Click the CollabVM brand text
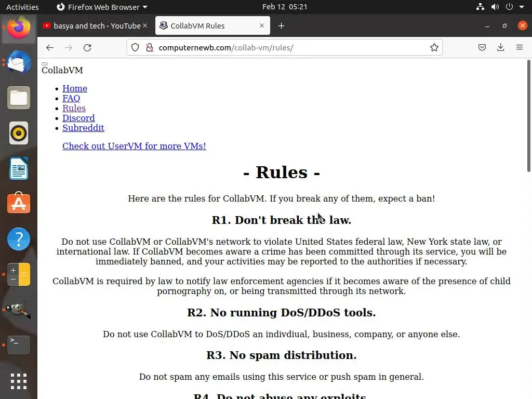This screenshot has height=399, width=532. [x=62, y=70]
